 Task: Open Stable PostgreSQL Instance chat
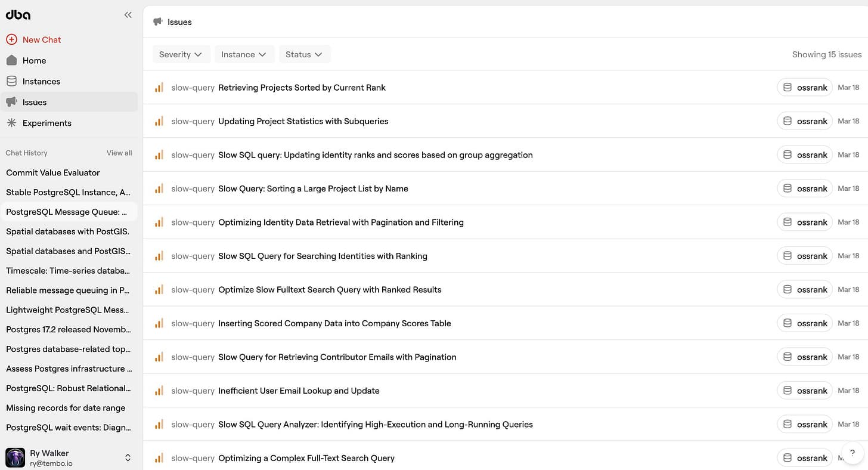tap(69, 192)
